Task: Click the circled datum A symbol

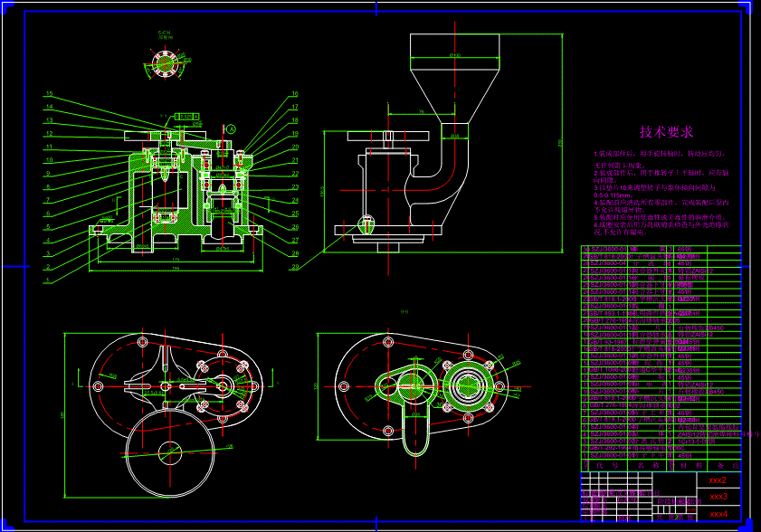Action: point(232,129)
